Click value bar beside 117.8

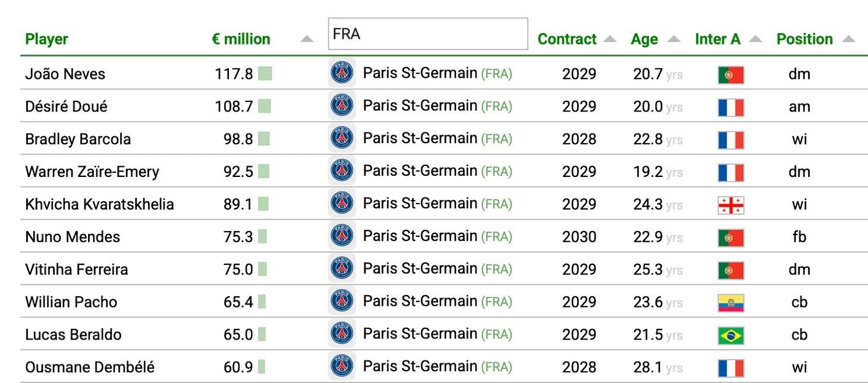(265, 74)
